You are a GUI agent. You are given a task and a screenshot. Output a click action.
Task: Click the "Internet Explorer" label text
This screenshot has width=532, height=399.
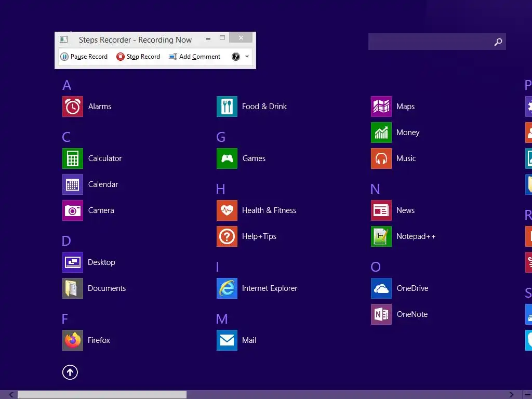270,288
